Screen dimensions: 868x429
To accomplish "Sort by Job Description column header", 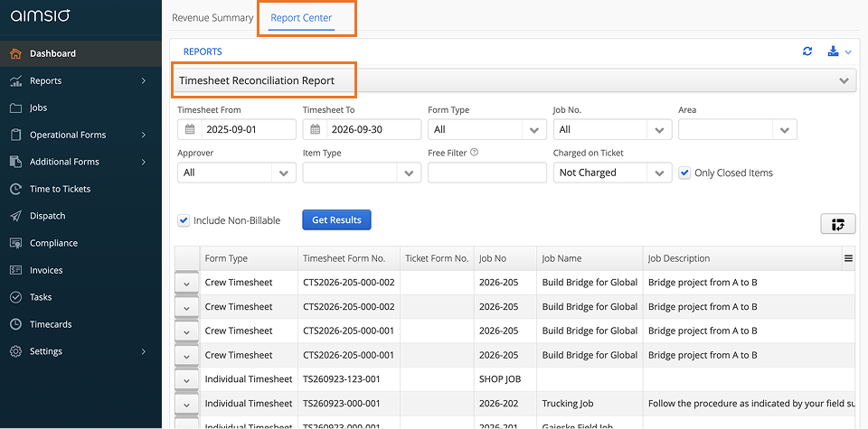I will (x=742, y=258).
